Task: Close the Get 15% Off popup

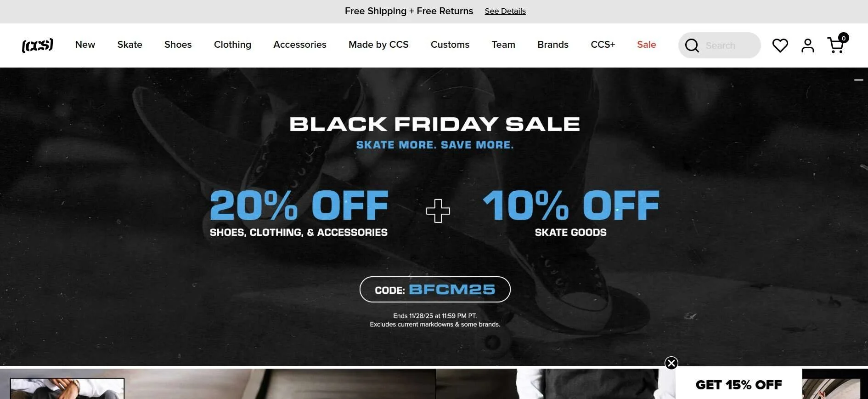Action: (671, 363)
